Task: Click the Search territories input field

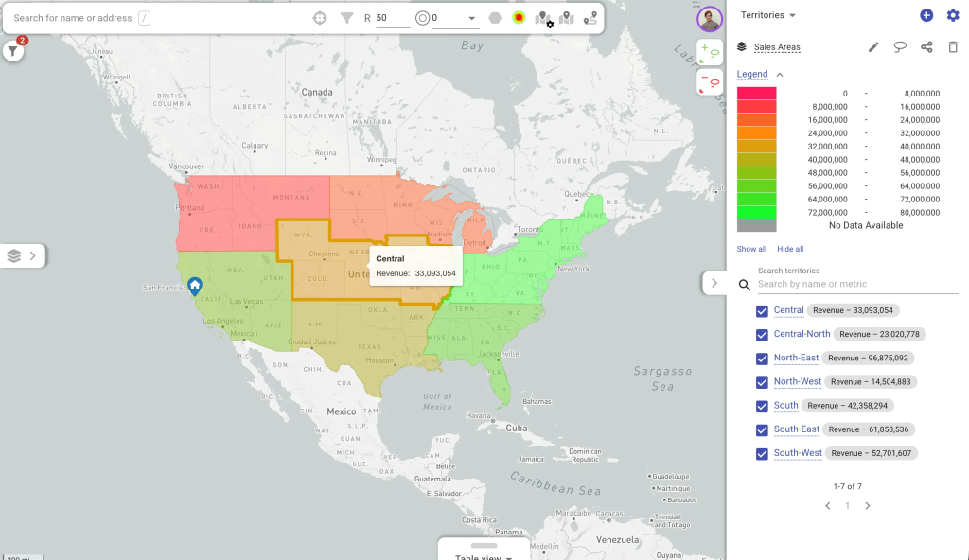Action: (856, 284)
